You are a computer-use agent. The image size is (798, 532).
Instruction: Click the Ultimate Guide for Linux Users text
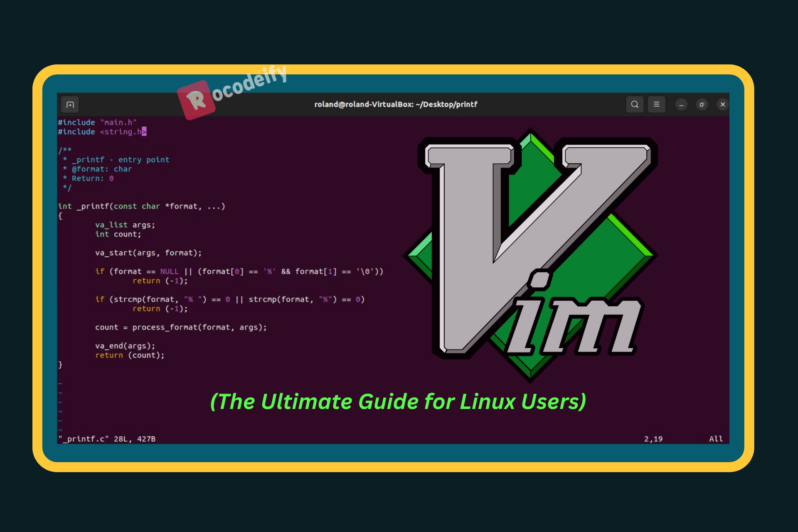coord(398,401)
